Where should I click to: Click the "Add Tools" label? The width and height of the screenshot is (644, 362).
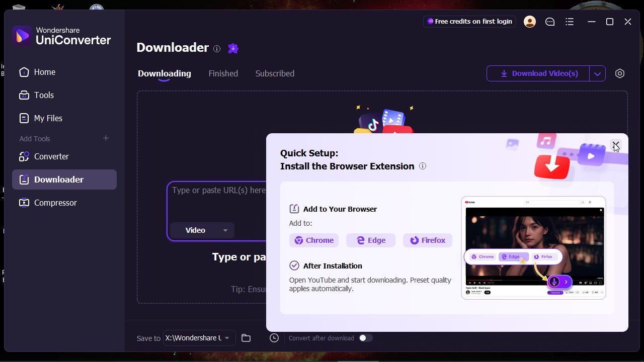point(35,139)
